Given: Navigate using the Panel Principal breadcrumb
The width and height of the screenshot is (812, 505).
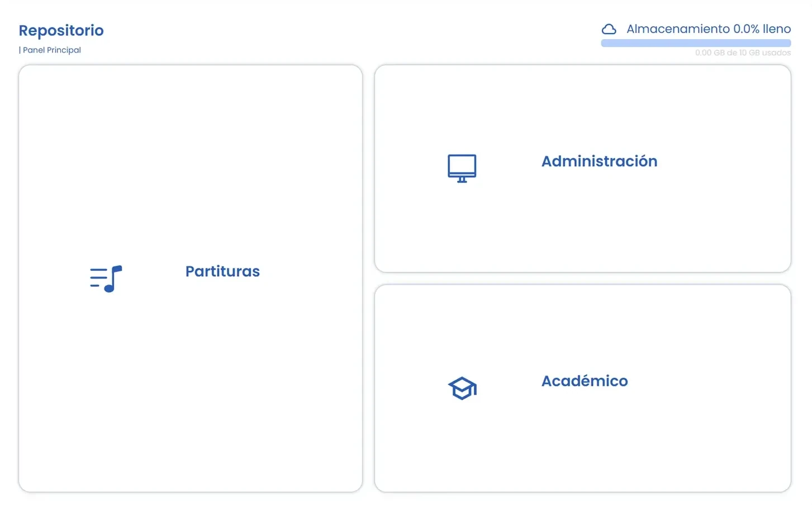Looking at the screenshot, I should click(x=51, y=50).
